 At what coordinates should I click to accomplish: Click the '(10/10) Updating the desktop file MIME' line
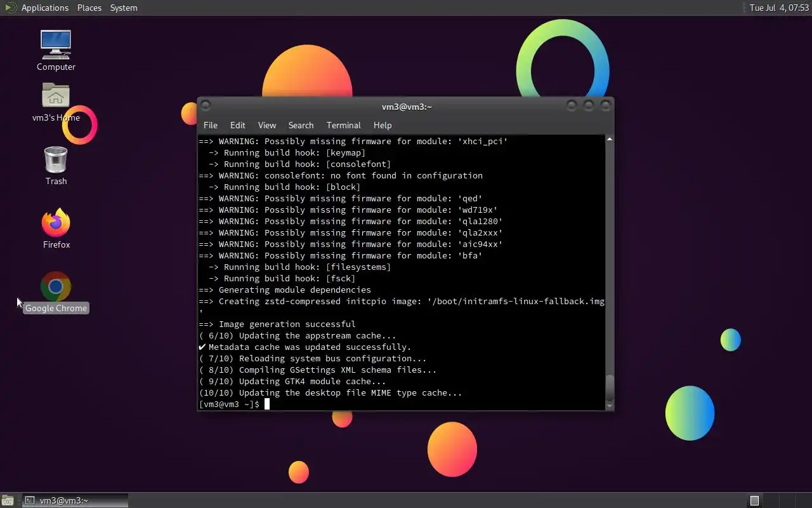click(x=331, y=392)
